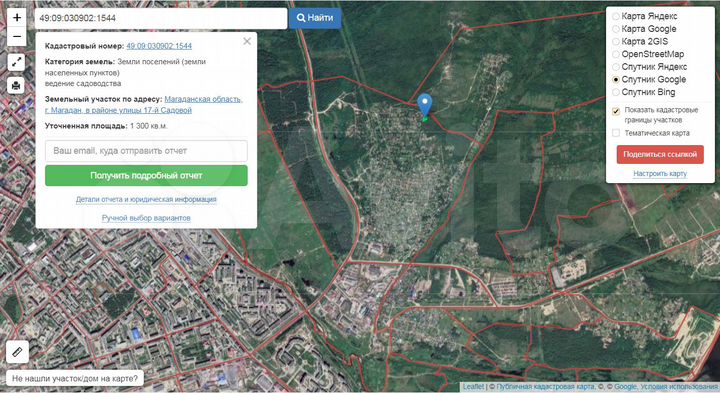Select Карта 2GIS radio option

click(x=616, y=42)
